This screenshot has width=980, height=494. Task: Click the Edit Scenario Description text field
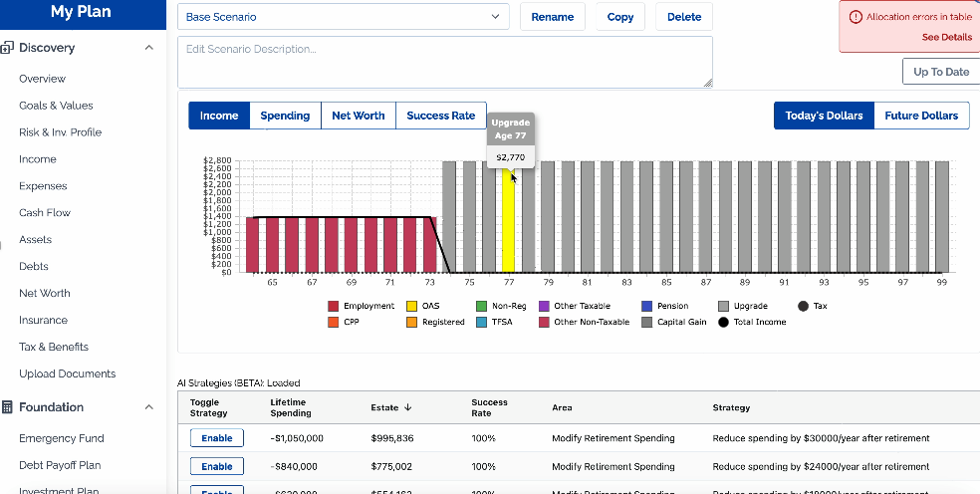[x=444, y=62]
